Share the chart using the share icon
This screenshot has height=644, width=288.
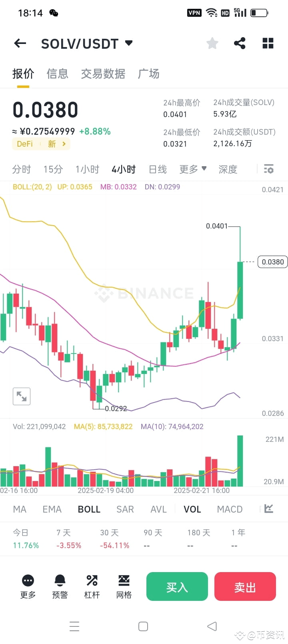(x=240, y=43)
